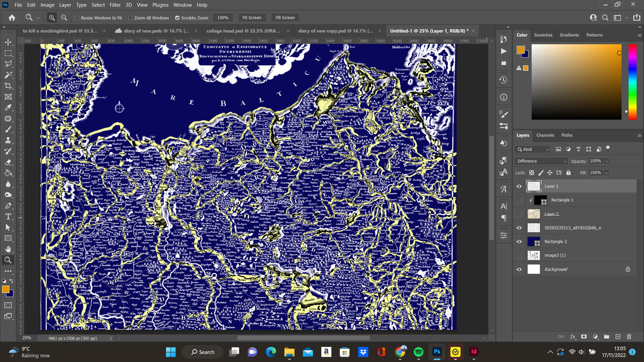This screenshot has width=644, height=362.
Task: Add a layer mask icon
Action: [584, 336]
